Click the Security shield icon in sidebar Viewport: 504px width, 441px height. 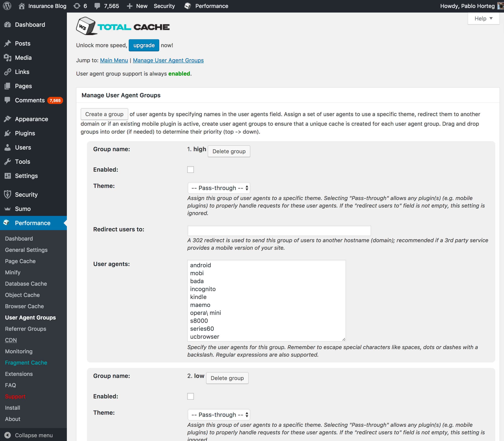[x=8, y=194]
